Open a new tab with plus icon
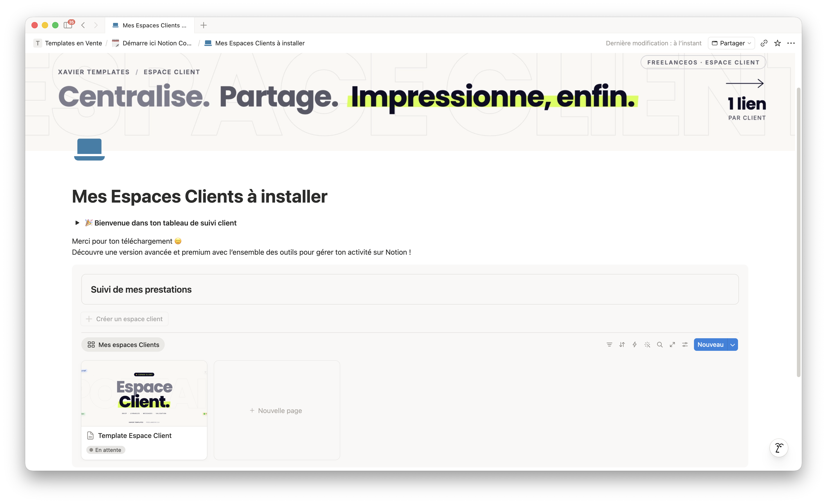The image size is (827, 504). click(x=203, y=25)
